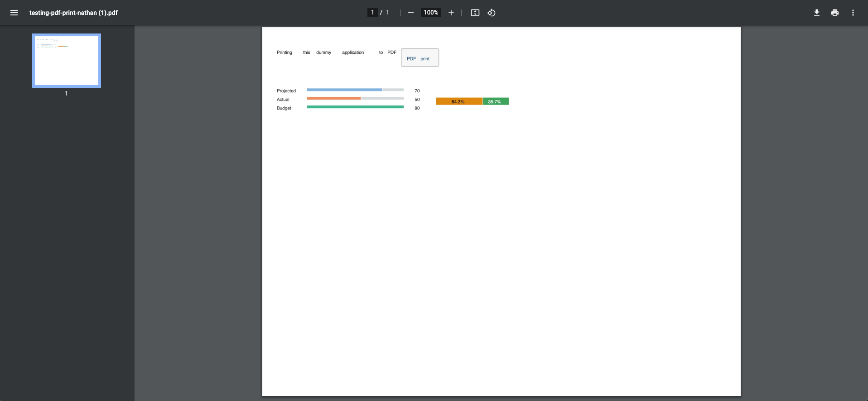Open the print dialog icon
The height and width of the screenshot is (401, 868).
pos(835,13)
